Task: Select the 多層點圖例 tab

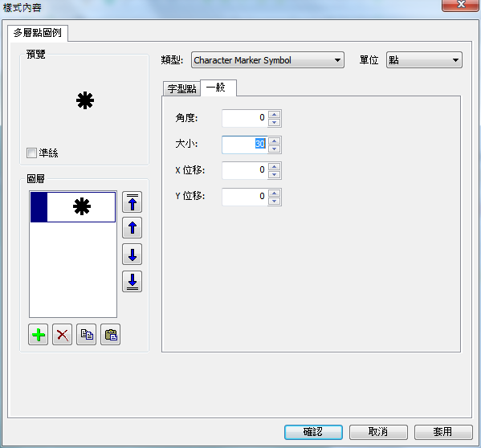Action: pyautogui.click(x=38, y=33)
